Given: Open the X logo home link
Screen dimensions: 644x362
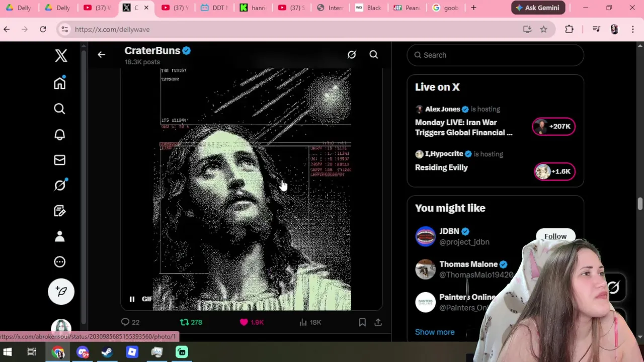Looking at the screenshot, I should tap(61, 55).
